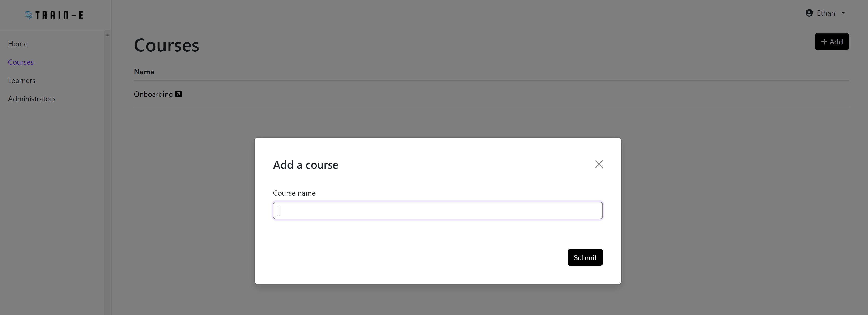Image resolution: width=868 pixels, height=315 pixels.
Task: Click the external-link icon beside Onboarding
Action: 178,94
